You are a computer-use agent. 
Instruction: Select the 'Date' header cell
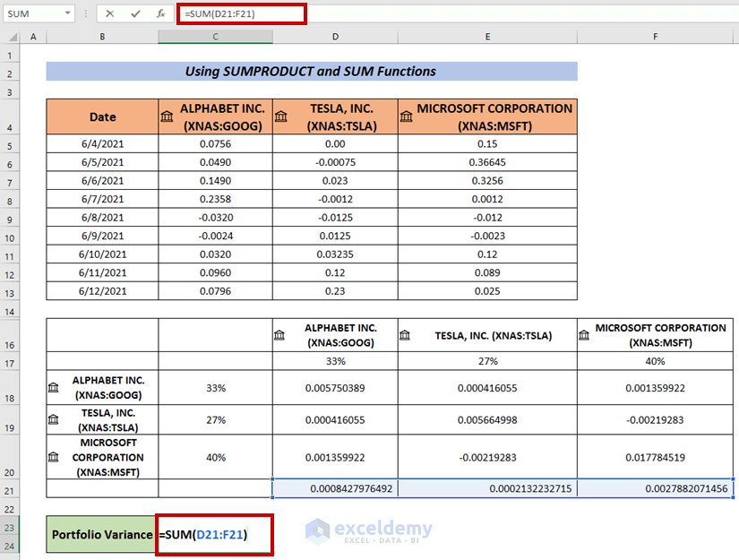coord(102,116)
